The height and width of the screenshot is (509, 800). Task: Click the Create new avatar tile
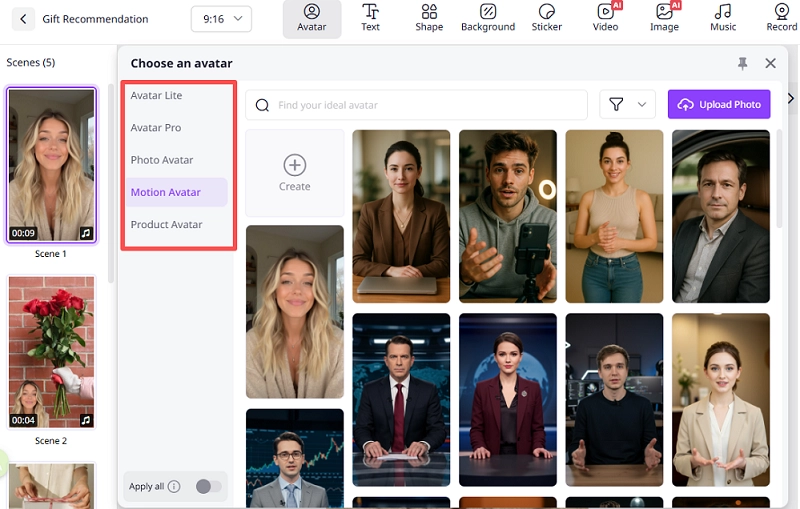pos(295,173)
